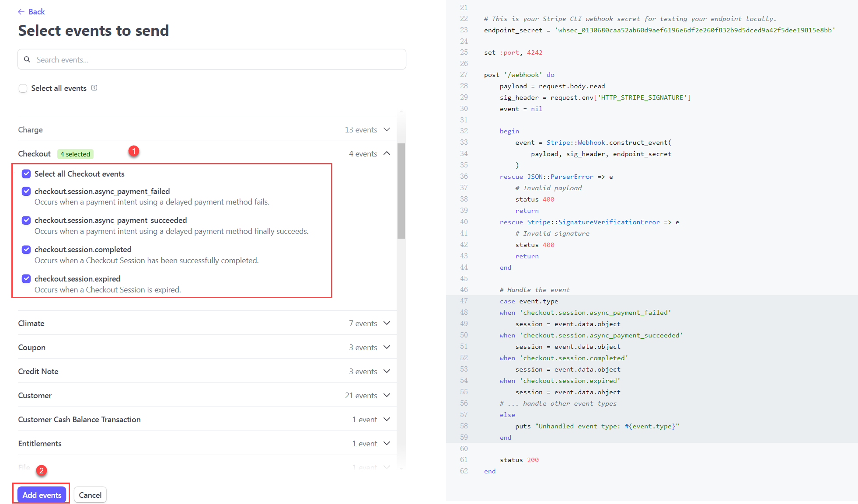Click the search magnifier icon
This screenshot has width=858, height=504.
click(27, 59)
